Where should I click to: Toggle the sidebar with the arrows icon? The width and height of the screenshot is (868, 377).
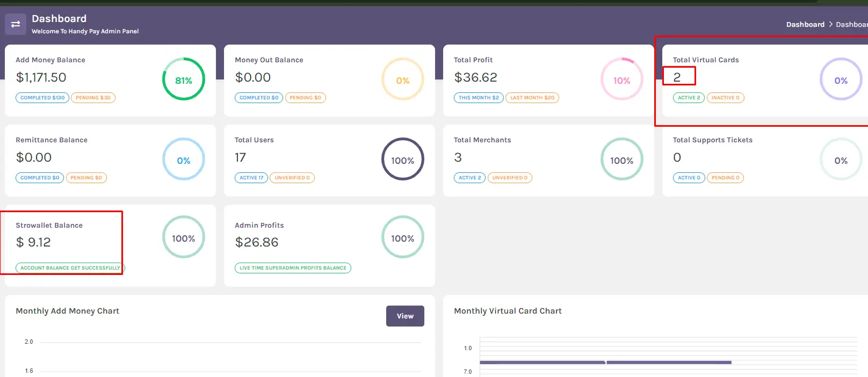tap(16, 24)
